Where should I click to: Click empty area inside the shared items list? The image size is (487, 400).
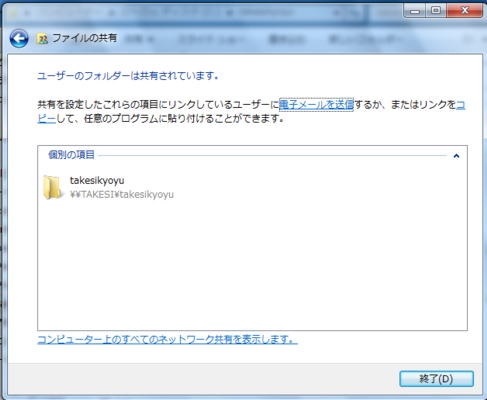(x=252, y=263)
